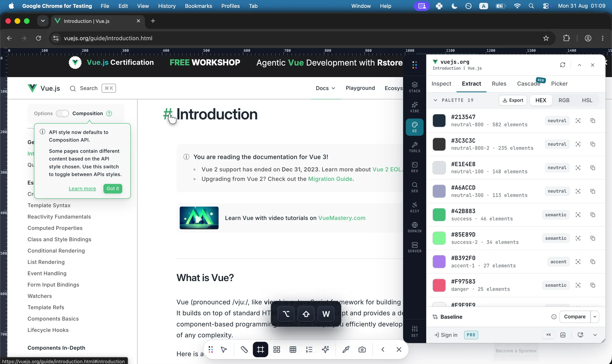This screenshot has height=364, width=612.
Task: Open the Learn more link in the tooltip
Action: click(x=82, y=189)
